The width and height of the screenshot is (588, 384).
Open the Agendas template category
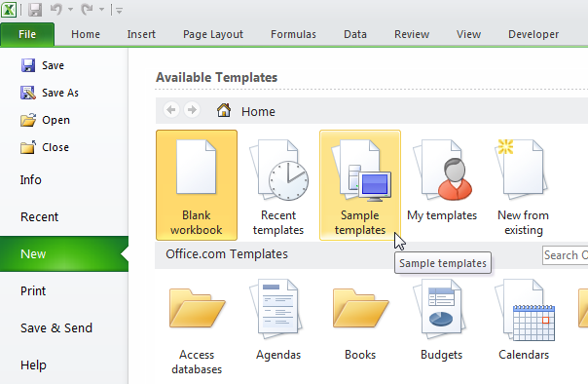278,320
